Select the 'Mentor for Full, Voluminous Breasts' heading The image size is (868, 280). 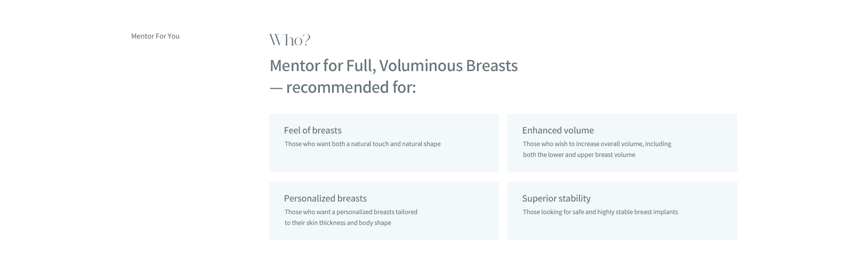pyautogui.click(x=394, y=65)
